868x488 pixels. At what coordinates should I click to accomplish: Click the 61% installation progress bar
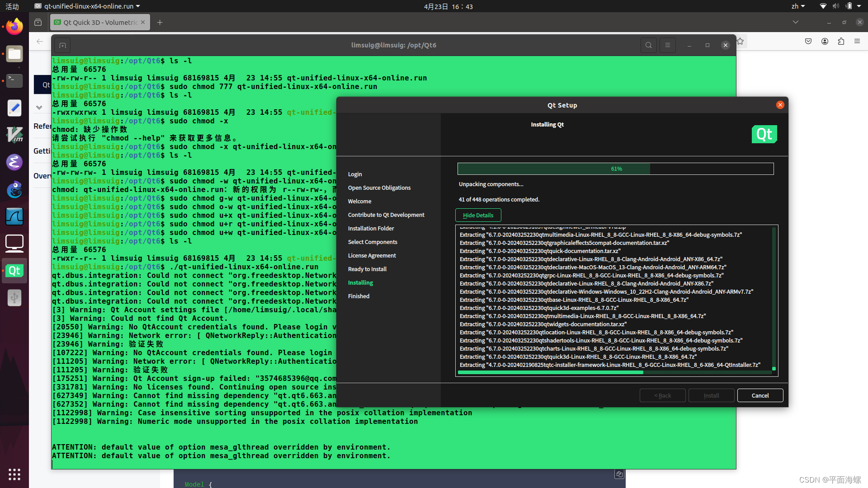(x=615, y=169)
